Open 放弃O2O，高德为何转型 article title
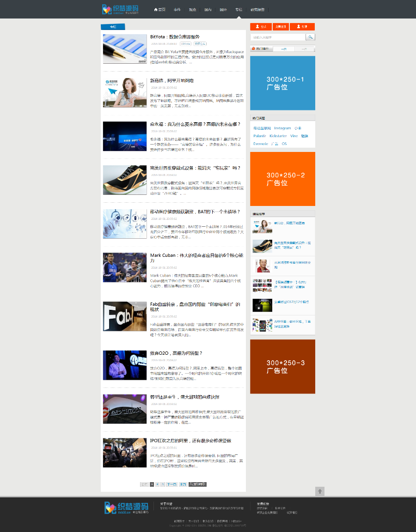 pyautogui.click(x=176, y=353)
